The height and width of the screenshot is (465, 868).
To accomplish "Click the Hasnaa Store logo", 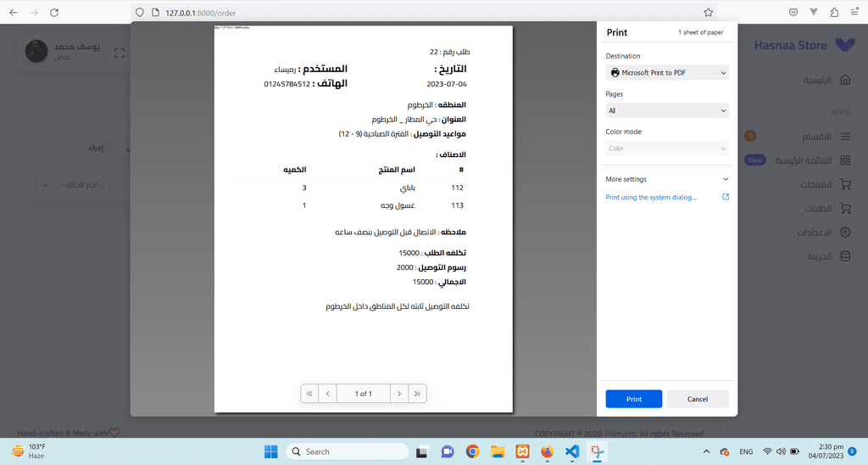I will pos(804,46).
